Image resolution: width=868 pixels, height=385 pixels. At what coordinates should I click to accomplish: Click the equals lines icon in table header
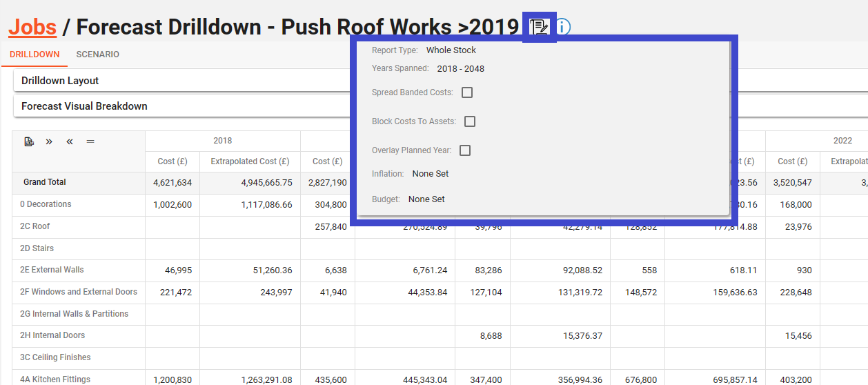tap(90, 141)
